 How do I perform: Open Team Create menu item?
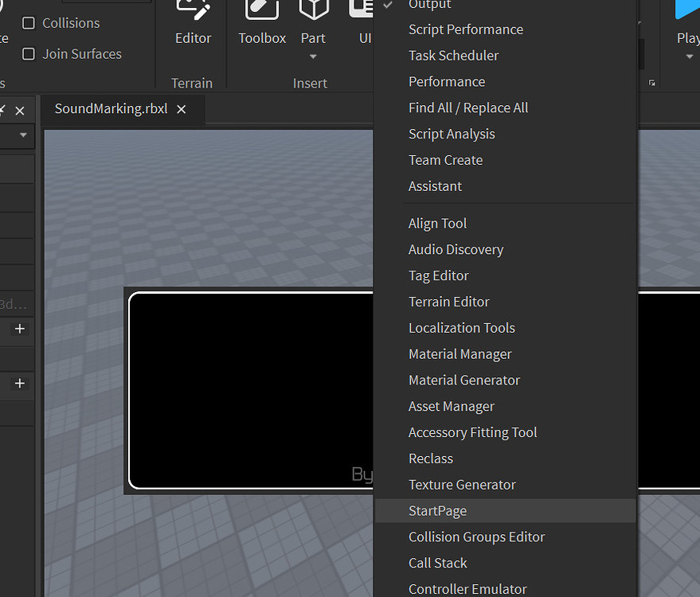505,160
